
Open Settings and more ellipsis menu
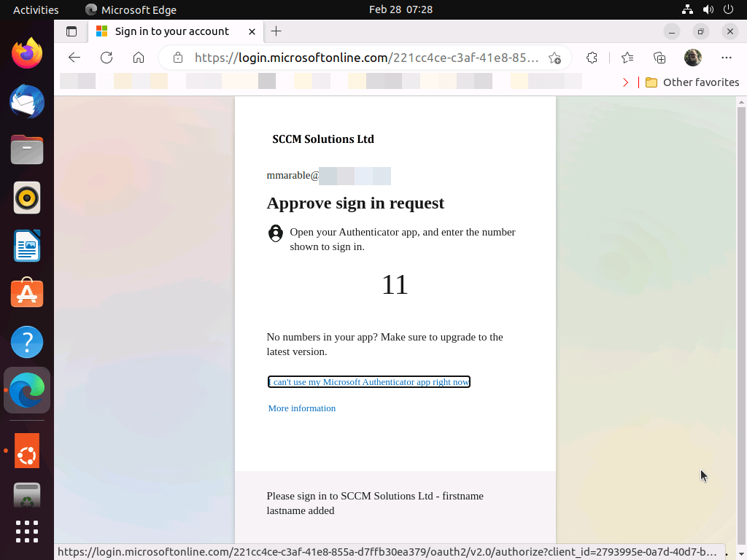point(726,58)
